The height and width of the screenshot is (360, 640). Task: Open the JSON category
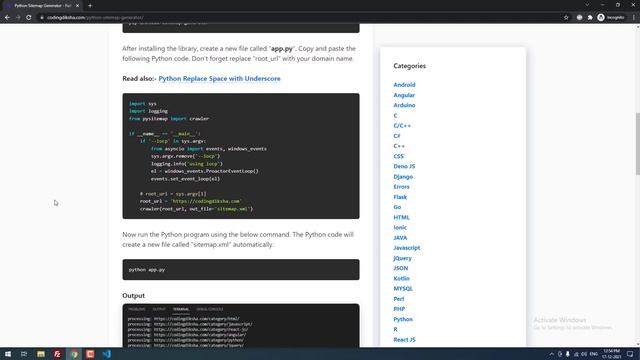[x=400, y=268]
